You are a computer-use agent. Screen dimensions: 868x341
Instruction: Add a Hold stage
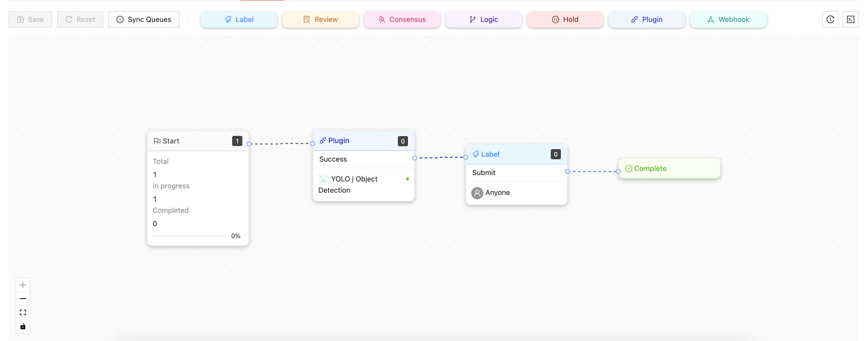(x=565, y=20)
